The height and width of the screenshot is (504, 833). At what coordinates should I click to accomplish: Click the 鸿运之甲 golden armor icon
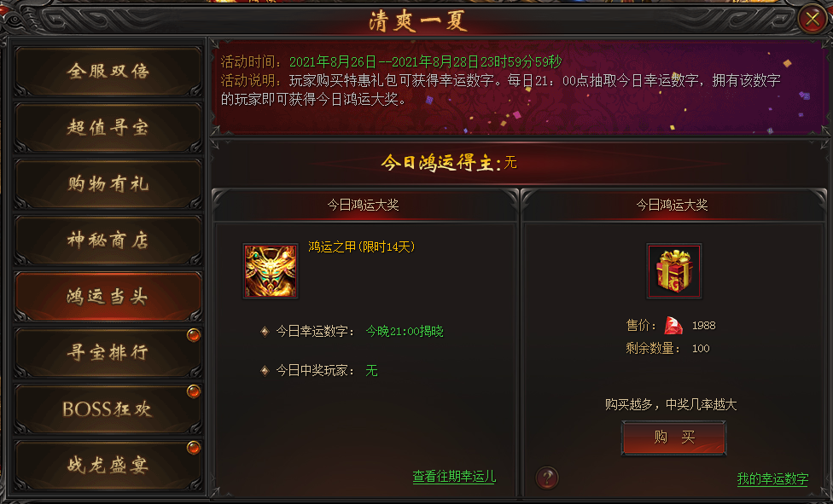pos(271,271)
